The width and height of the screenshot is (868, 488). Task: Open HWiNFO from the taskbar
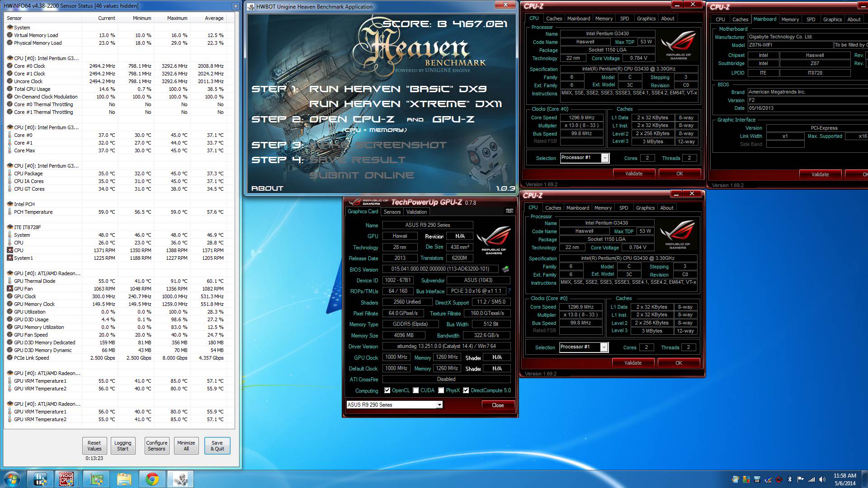[40, 479]
